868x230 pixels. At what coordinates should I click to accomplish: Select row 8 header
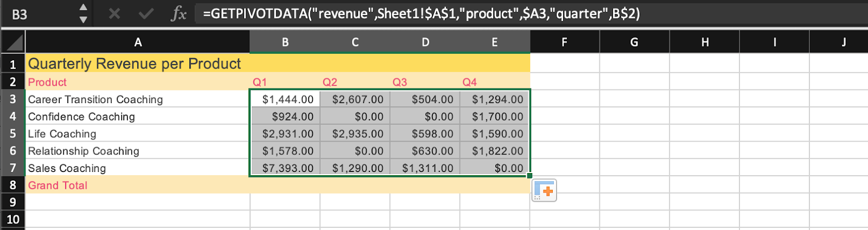point(13,185)
